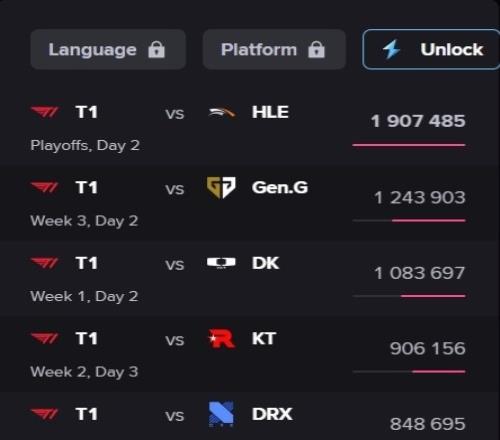Screen dimensions: 500x440
Task: Select the Week 2, Day 3 match row
Action: point(248,354)
